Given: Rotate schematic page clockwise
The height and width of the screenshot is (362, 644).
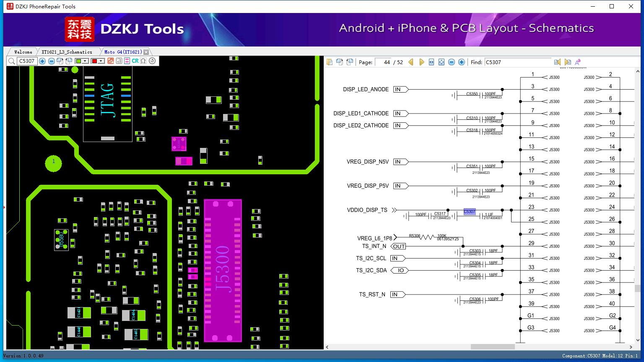Looking at the screenshot, I should tap(339, 62).
